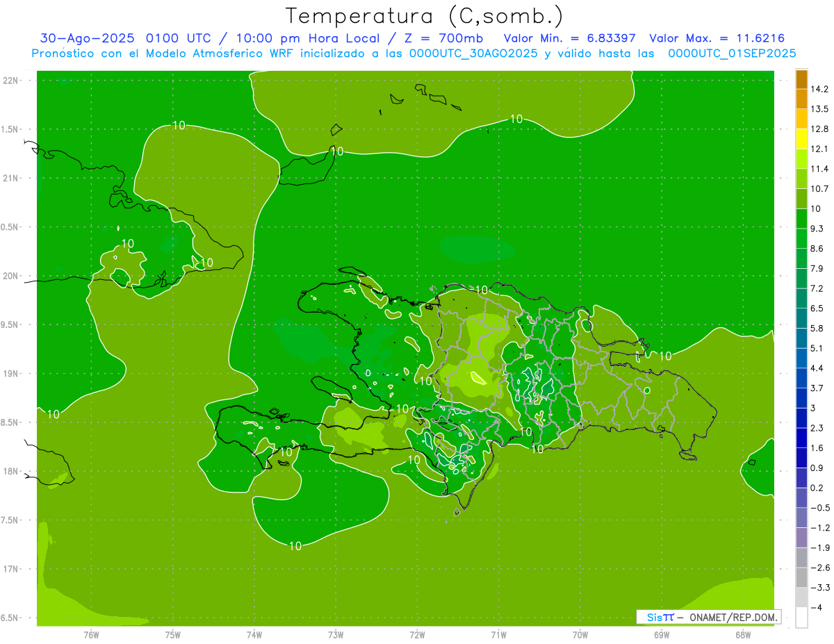Click the 5.1 color scale label
Viewport: 834px width, 644px height.
point(817,348)
